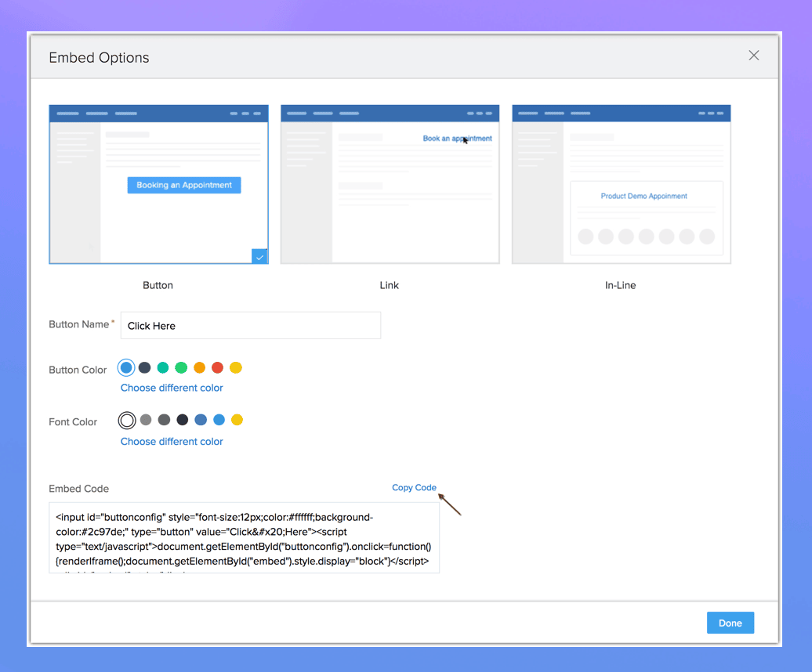Select the white Font Color swatch
This screenshot has height=672, width=812.
(126, 421)
